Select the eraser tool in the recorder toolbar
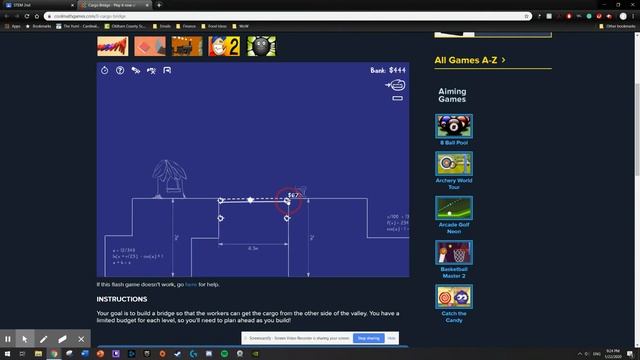Viewport: 640px width, 360px height. (62, 339)
